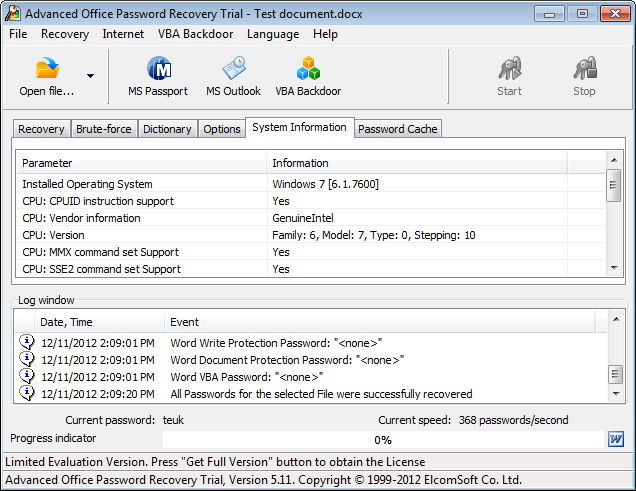Screen dimensions: 636x491
Task: Open the Recovery menu
Action: [65, 34]
